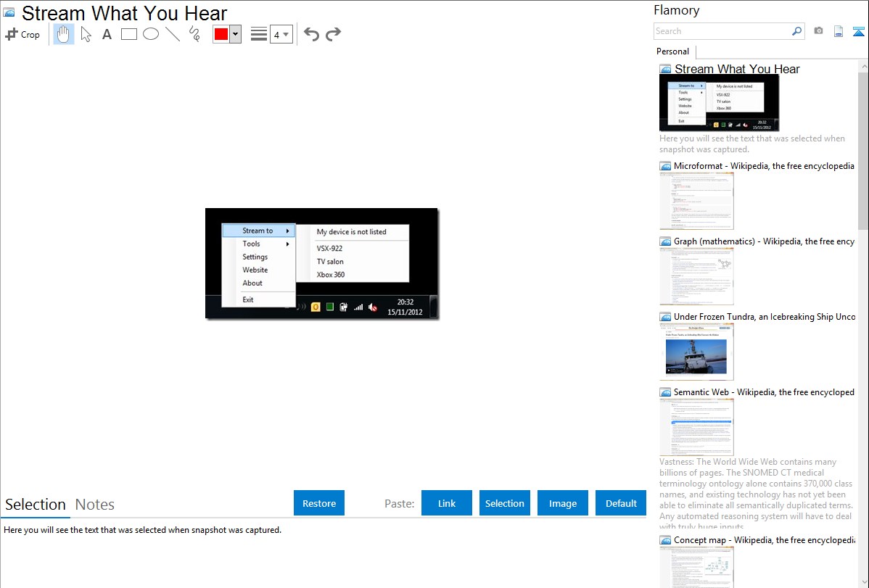Click the Flamory search field
869x588 pixels.
point(722,31)
